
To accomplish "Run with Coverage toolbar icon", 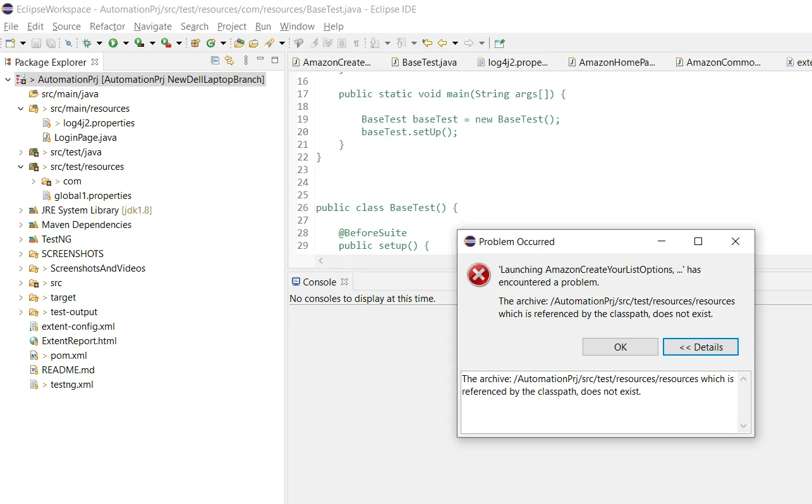I will [x=139, y=43].
